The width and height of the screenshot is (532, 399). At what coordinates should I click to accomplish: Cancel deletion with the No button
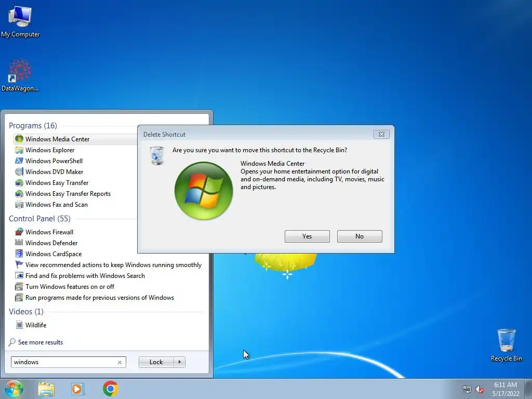pyautogui.click(x=360, y=236)
